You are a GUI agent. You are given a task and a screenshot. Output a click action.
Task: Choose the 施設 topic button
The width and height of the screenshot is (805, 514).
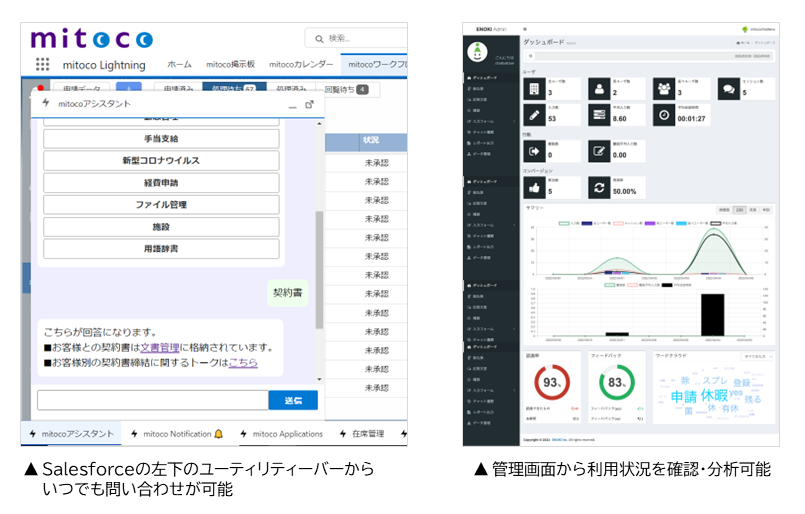click(161, 227)
